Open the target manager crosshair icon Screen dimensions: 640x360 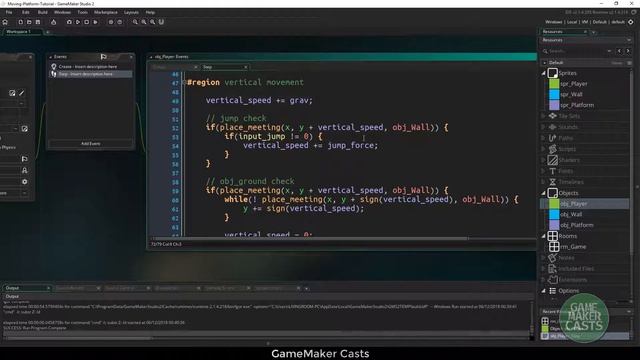(631, 22)
